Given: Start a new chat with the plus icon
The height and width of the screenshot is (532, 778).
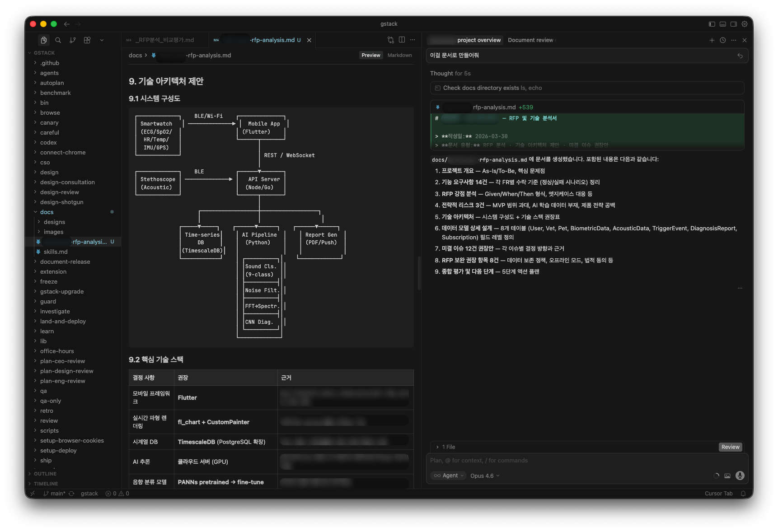Looking at the screenshot, I should pyautogui.click(x=712, y=40).
